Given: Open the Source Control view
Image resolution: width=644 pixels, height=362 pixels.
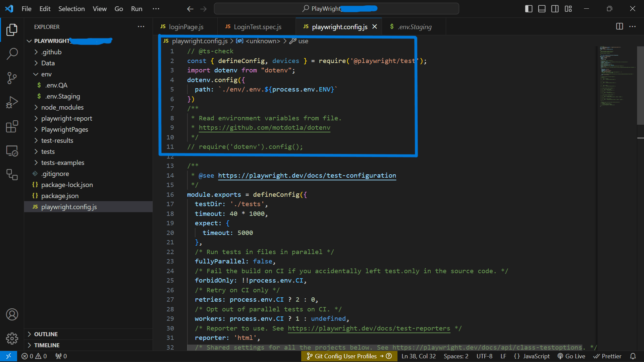Looking at the screenshot, I should (12, 78).
